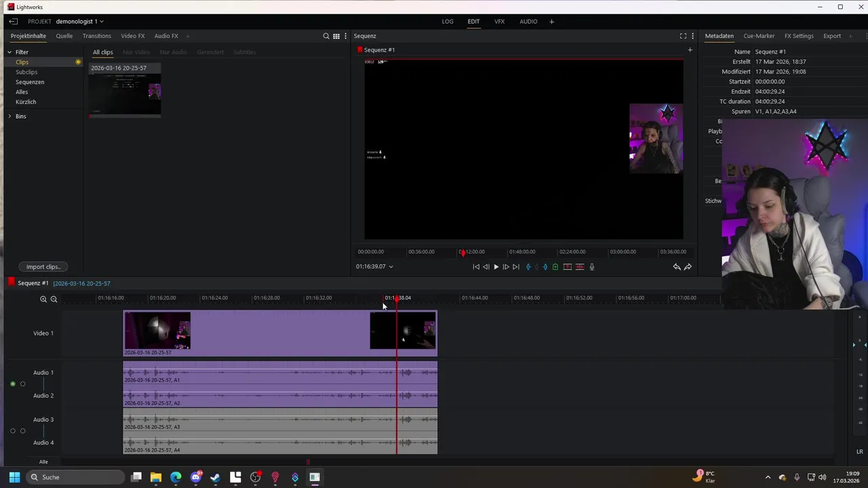Image resolution: width=868 pixels, height=488 pixels.
Task: Add a new content tab with plus
Action: [188, 36]
